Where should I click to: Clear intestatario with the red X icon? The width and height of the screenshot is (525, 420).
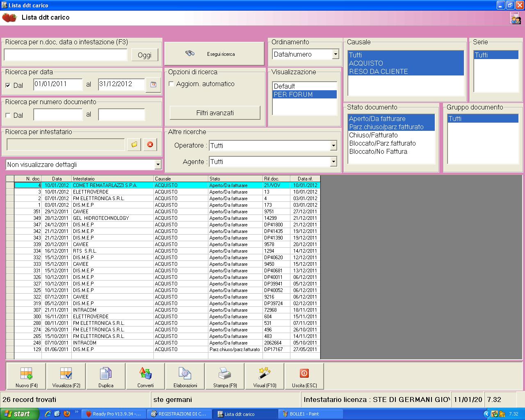(150, 144)
